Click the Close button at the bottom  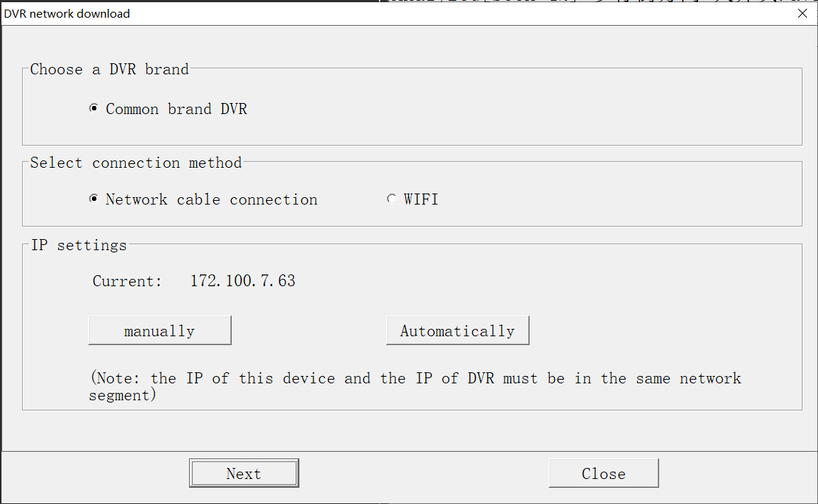(603, 473)
